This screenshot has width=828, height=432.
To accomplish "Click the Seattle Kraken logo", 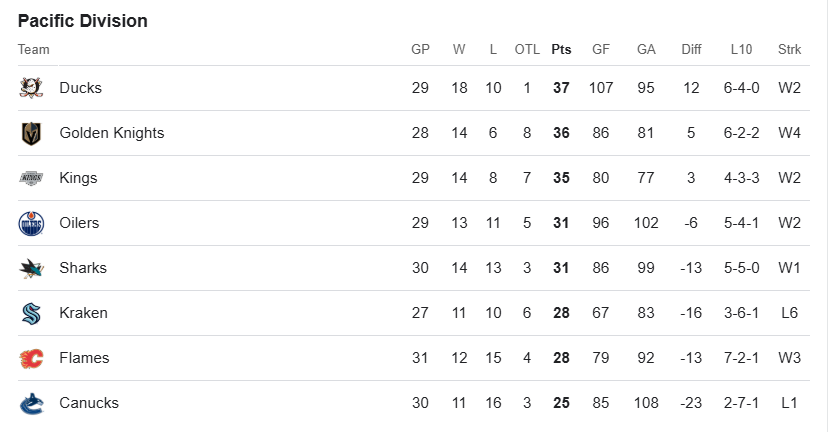I will pyautogui.click(x=31, y=313).
